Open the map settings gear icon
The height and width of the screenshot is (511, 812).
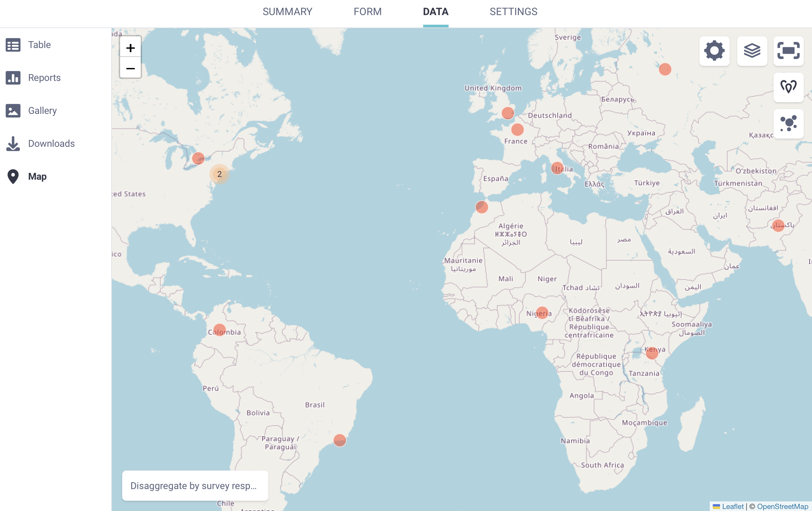point(714,51)
